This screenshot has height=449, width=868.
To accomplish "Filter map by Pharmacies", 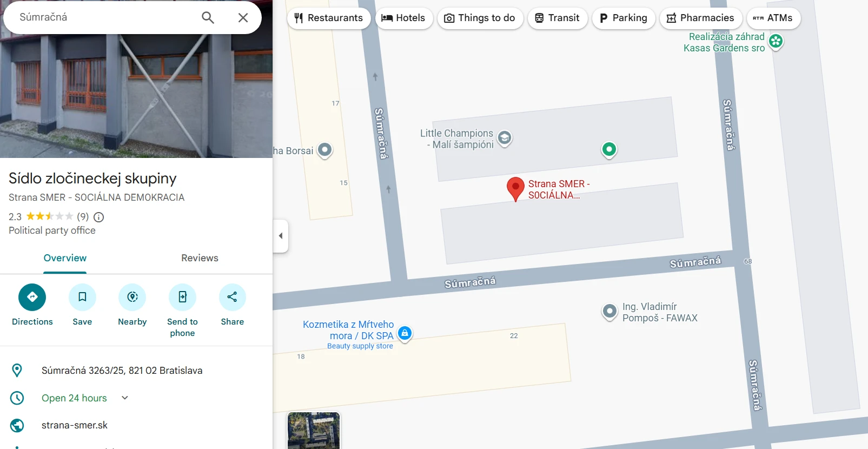I will pos(700,18).
